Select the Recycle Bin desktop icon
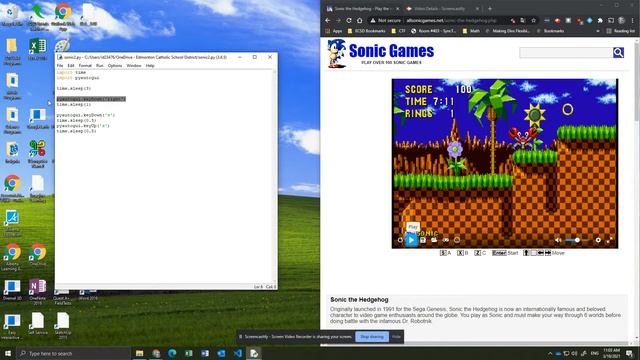 (x=11, y=16)
